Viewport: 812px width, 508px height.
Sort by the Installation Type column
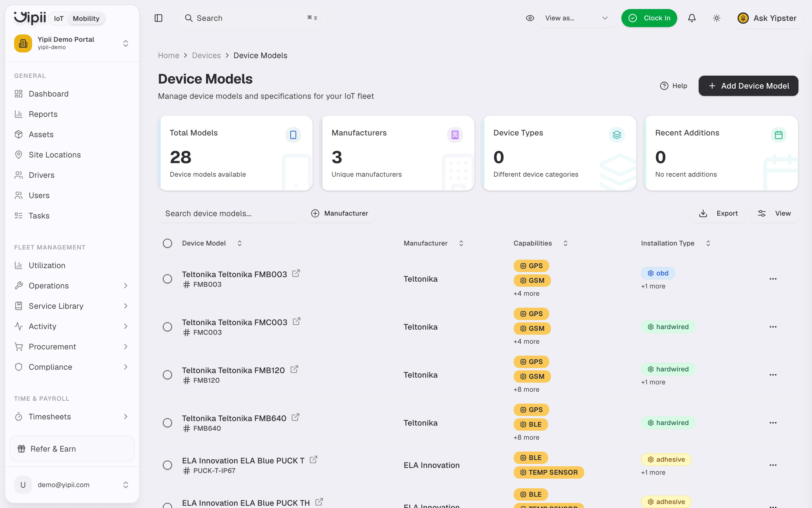(x=676, y=243)
